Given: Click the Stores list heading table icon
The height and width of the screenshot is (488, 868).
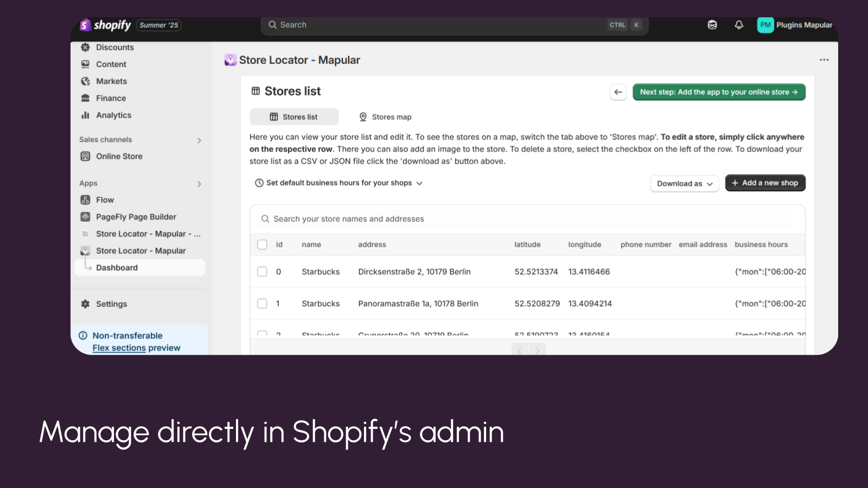Looking at the screenshot, I should [x=256, y=91].
